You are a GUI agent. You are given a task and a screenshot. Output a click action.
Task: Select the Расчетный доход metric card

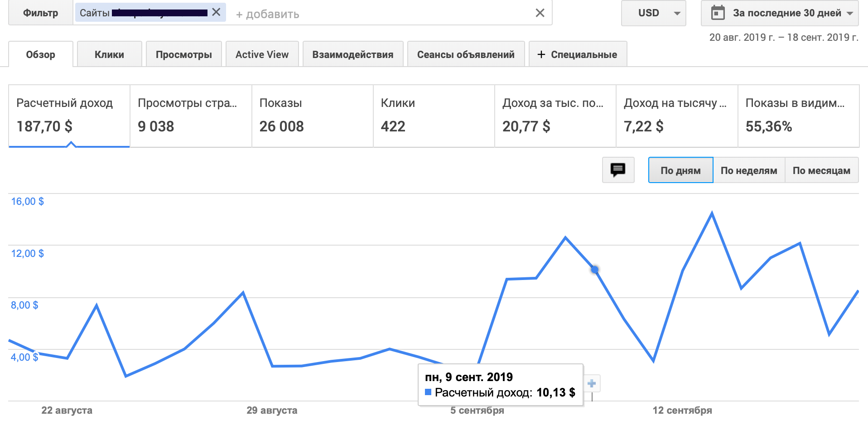(x=69, y=116)
